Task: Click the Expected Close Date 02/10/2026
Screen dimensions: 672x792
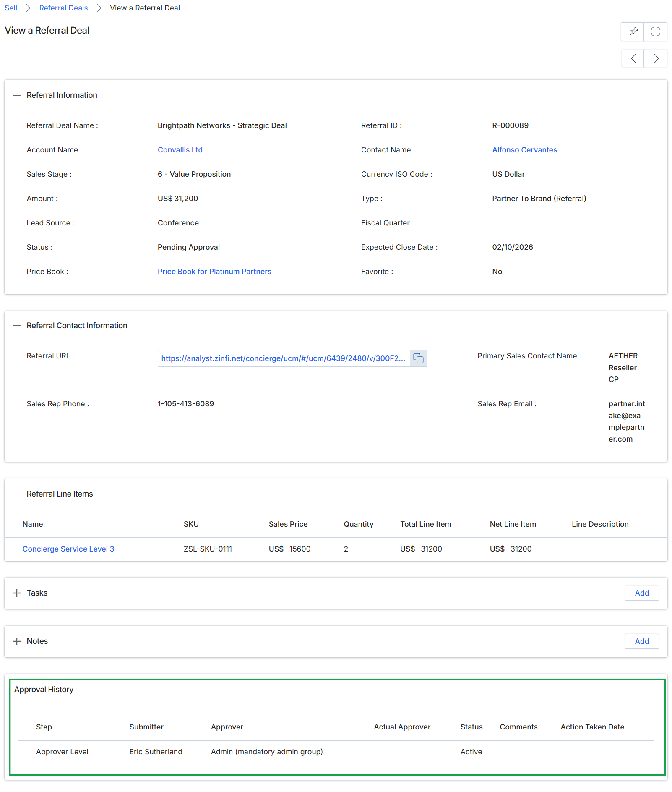Action: pos(513,247)
